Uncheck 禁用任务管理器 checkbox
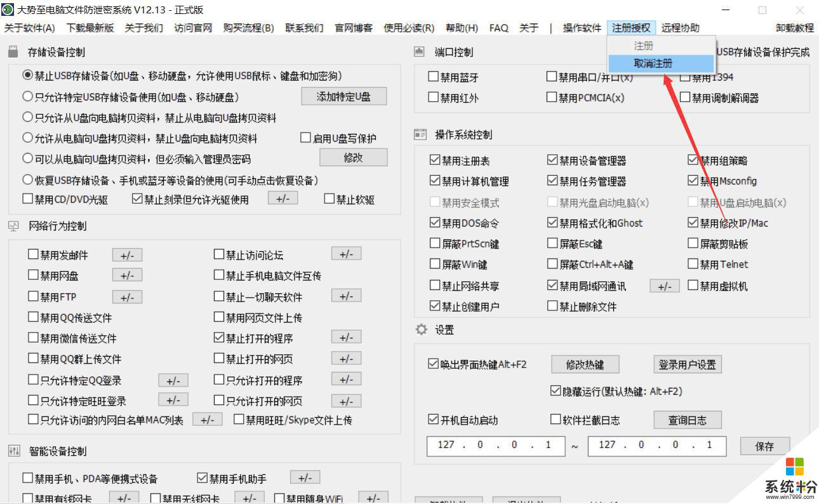Screen dimensions: 819x504 pyautogui.click(x=552, y=181)
